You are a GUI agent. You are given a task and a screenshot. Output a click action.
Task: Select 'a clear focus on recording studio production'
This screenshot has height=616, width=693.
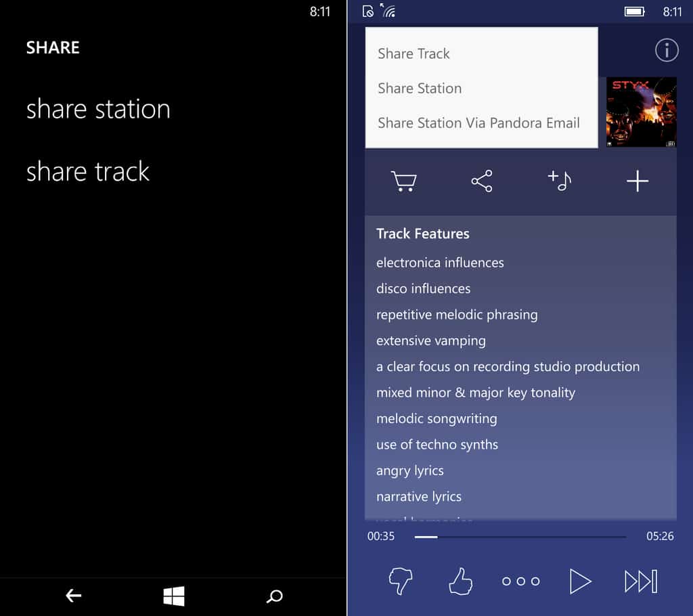[x=508, y=367]
